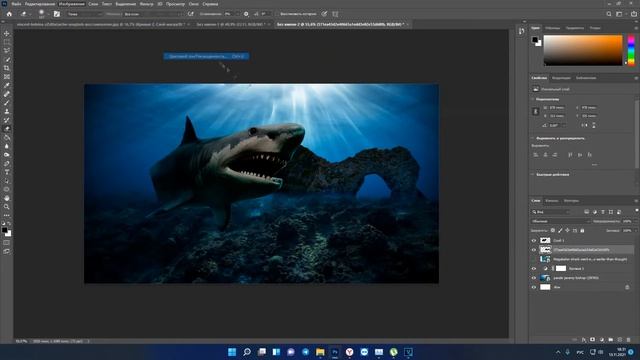Click the more options ellipsis under align
This screenshot has width=640, height=360.
tap(595, 164)
